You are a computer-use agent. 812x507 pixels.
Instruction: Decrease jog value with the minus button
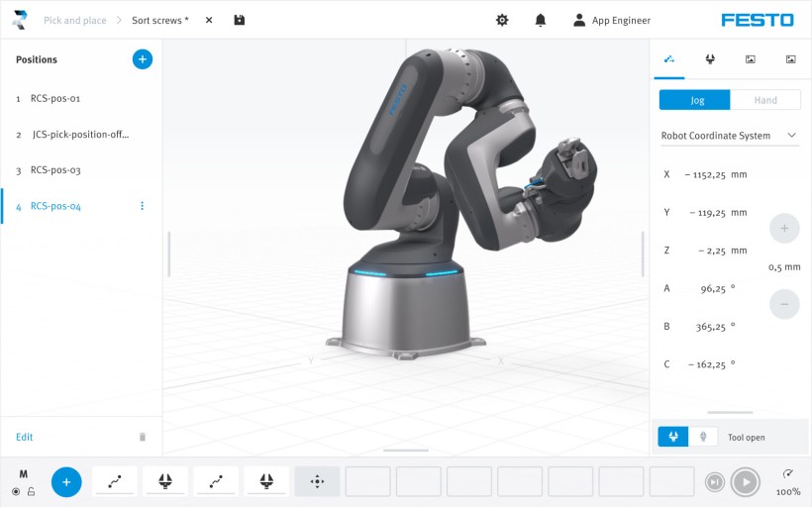[x=784, y=305]
